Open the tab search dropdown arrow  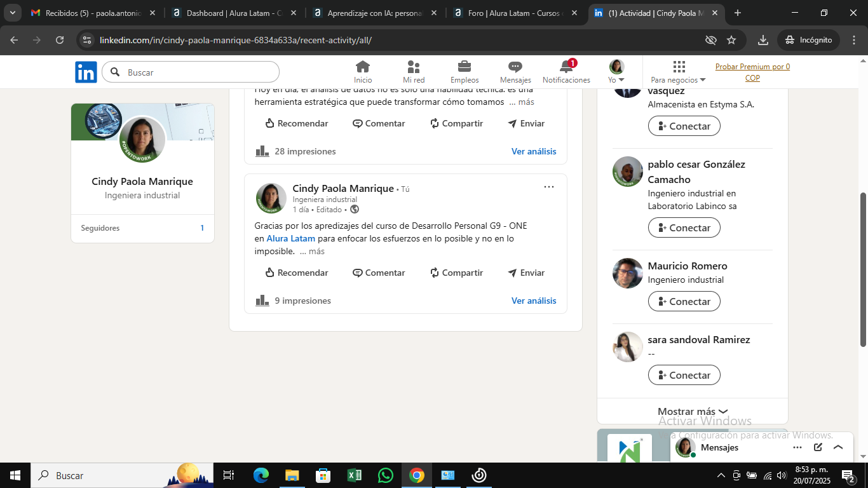tap(12, 13)
